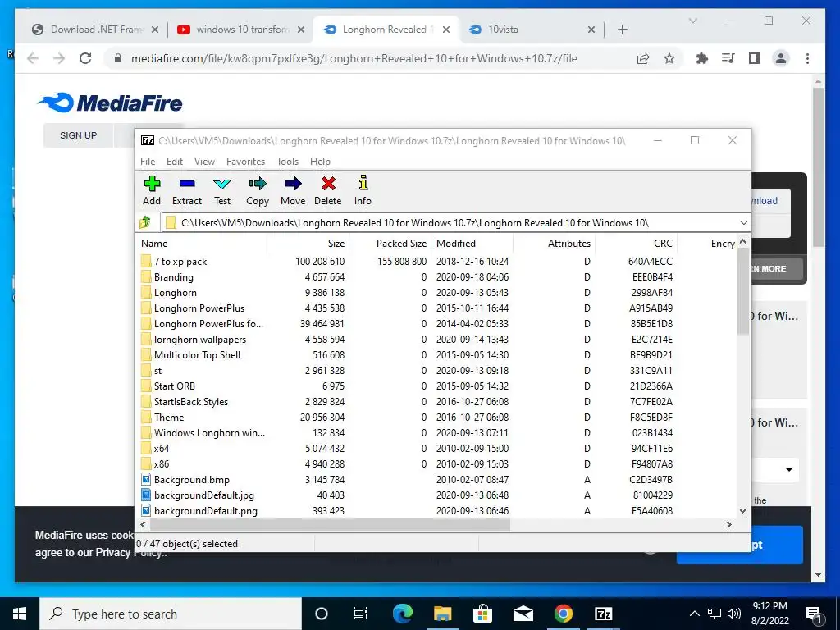840x630 pixels.
Task: Open Task View on taskbar
Action: 361,614
